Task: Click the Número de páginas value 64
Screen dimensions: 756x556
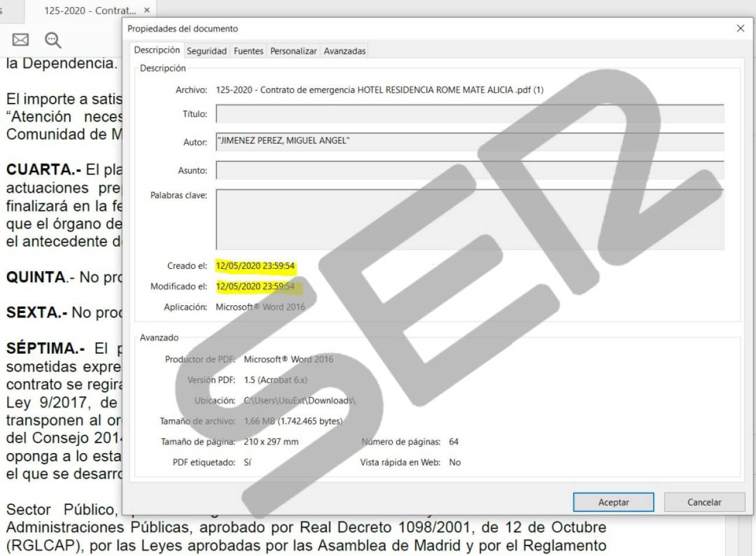Action: click(x=454, y=441)
